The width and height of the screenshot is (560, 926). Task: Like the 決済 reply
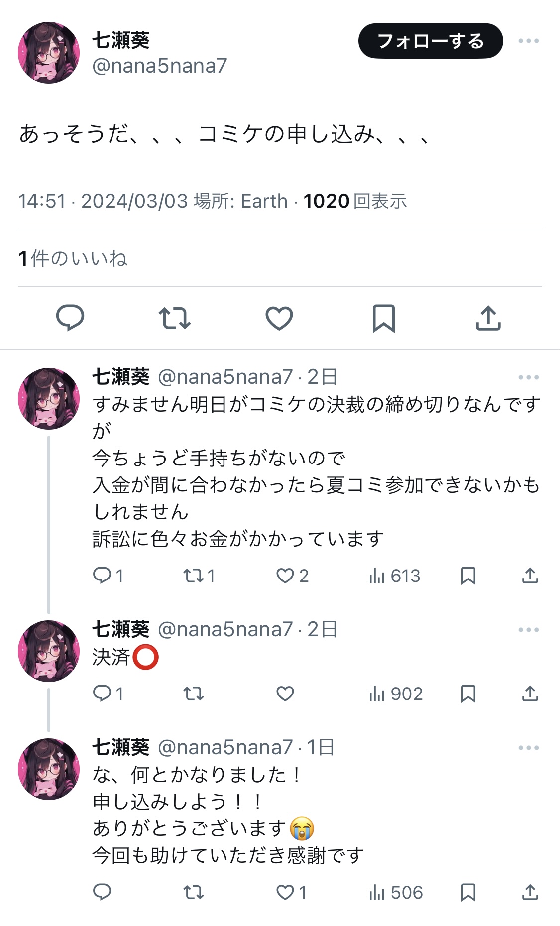[x=285, y=694]
